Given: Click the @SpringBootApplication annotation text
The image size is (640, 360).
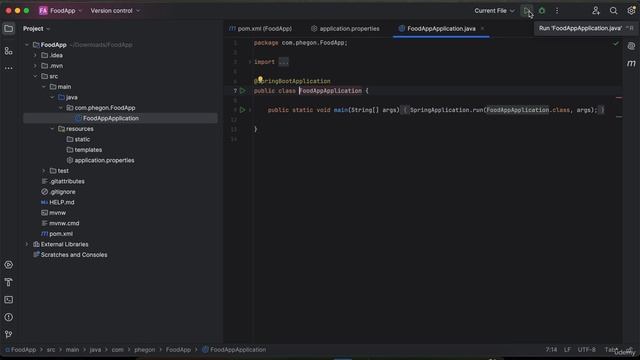Looking at the screenshot, I should click(292, 81).
